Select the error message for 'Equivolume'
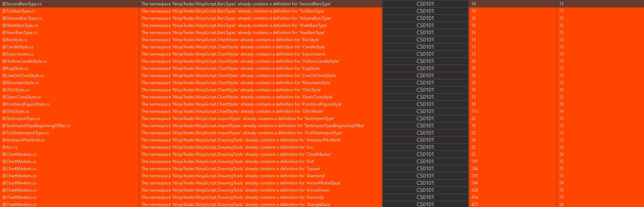 tap(234, 54)
